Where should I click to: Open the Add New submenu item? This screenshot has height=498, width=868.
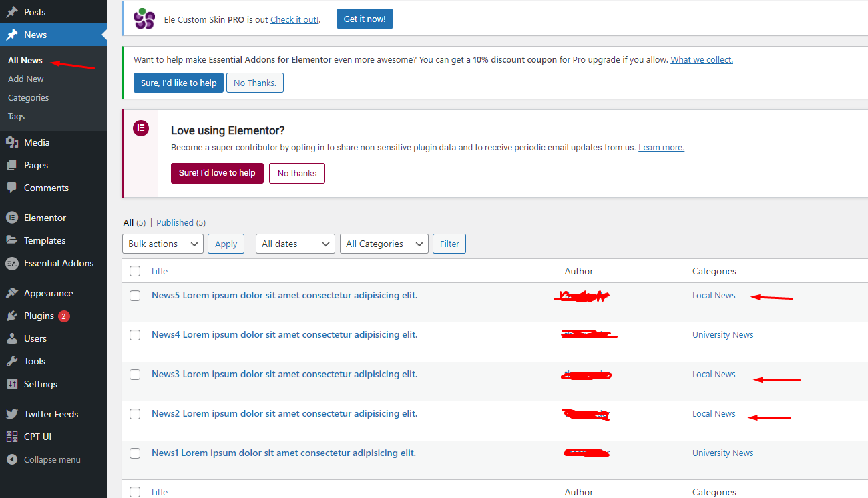point(26,79)
